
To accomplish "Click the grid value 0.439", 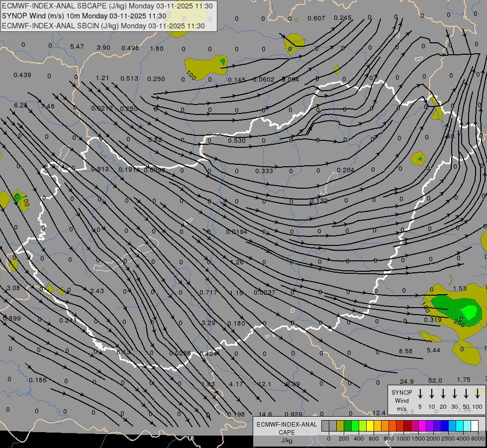I will (x=22, y=75).
